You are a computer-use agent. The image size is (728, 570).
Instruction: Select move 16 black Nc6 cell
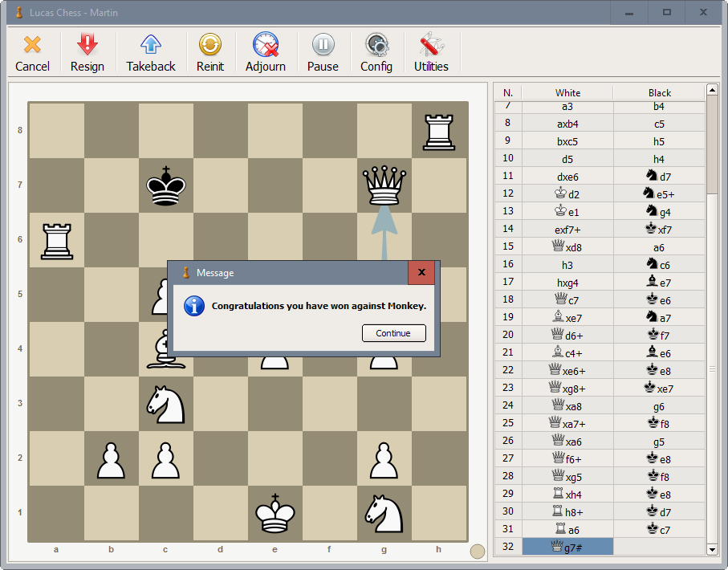(659, 265)
